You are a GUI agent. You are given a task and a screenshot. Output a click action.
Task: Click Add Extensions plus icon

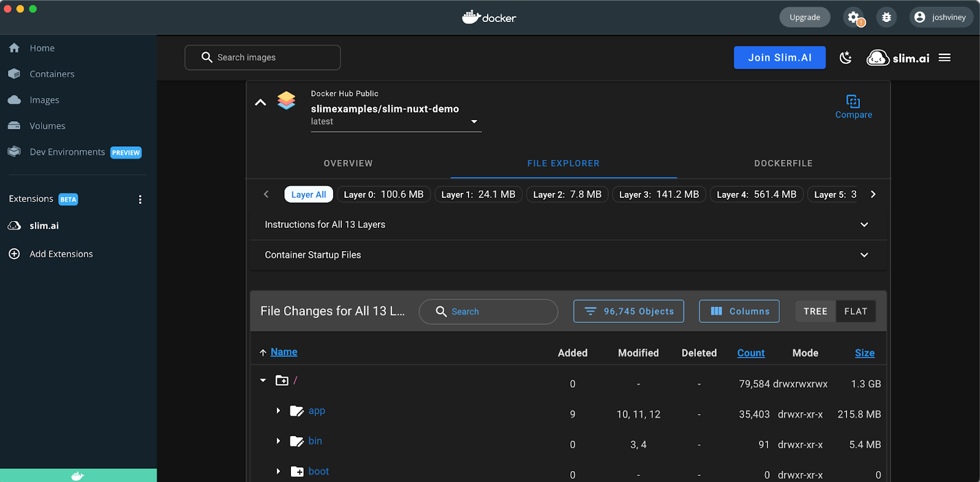[14, 254]
